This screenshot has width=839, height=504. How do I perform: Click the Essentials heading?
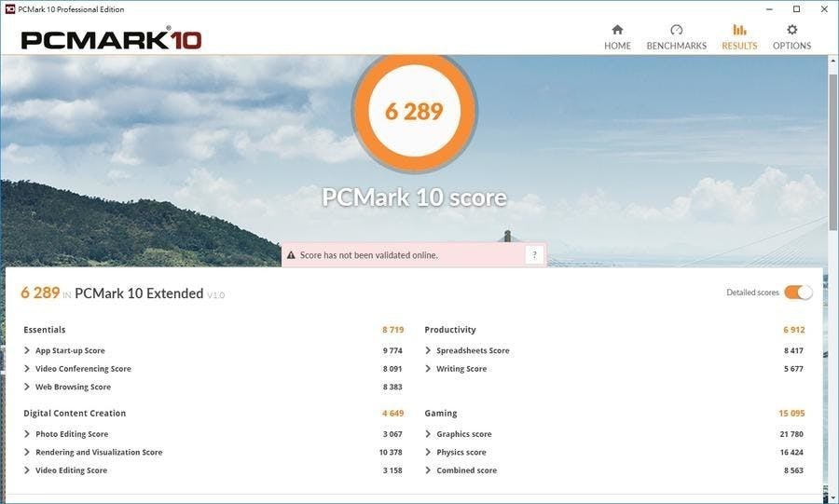pos(45,330)
